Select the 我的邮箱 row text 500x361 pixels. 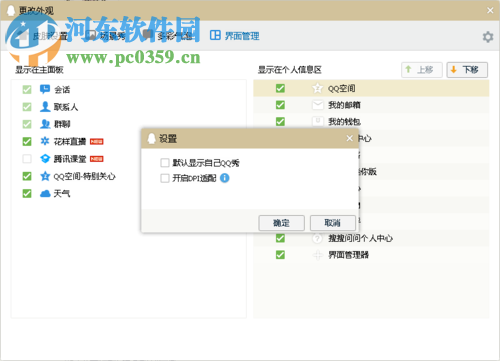coord(344,105)
